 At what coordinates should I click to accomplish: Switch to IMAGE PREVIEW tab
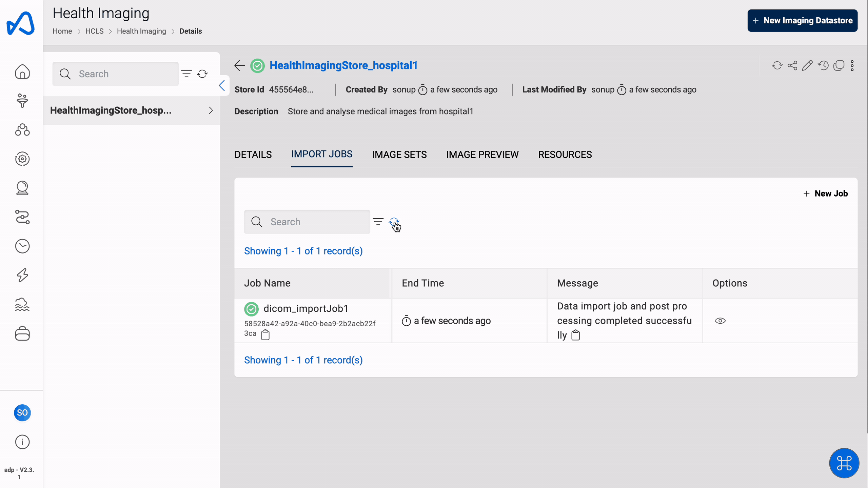(x=482, y=154)
